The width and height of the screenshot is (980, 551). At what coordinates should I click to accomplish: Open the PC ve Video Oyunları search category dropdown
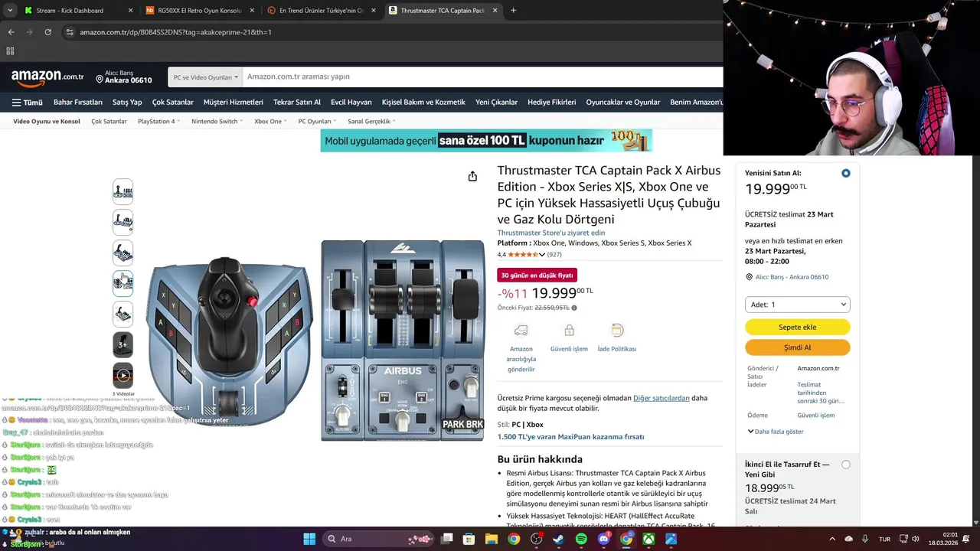206,77
